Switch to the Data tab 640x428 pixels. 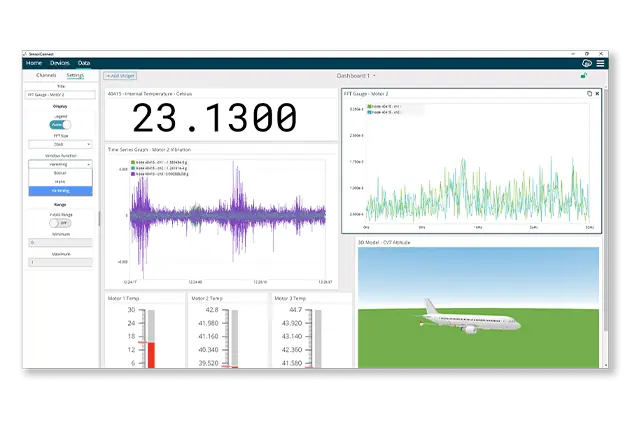(84, 63)
